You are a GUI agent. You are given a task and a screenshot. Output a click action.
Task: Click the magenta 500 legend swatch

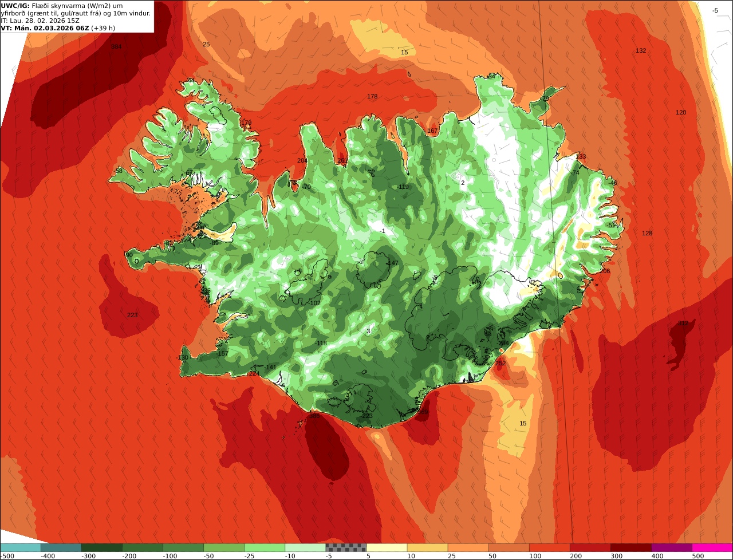click(712, 547)
